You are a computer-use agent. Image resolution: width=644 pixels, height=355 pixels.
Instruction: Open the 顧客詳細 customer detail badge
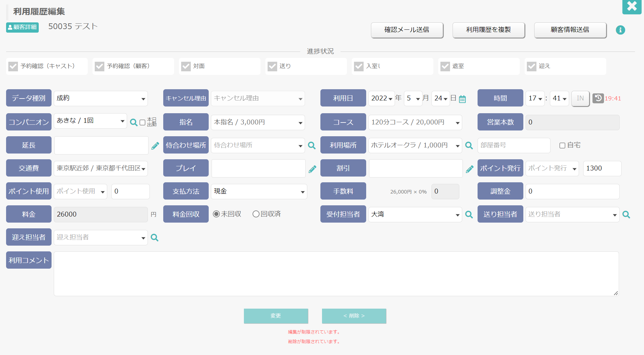click(22, 27)
